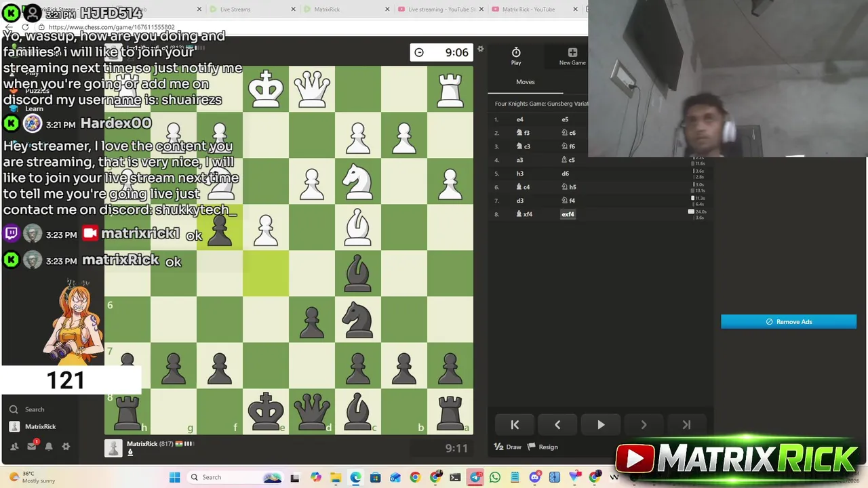Select white knight move f3
Image resolution: width=868 pixels, height=488 pixels.
[x=524, y=133]
